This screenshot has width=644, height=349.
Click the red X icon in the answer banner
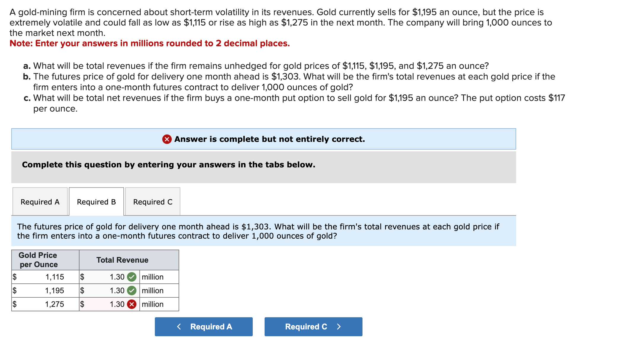pyautogui.click(x=167, y=139)
